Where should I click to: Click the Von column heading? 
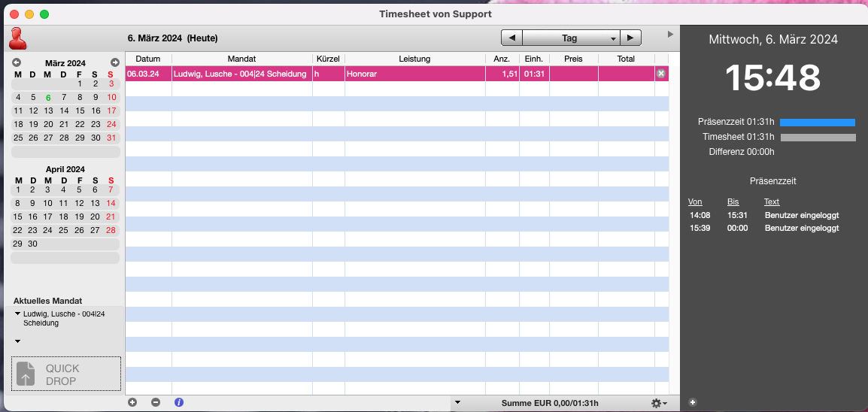tap(695, 201)
